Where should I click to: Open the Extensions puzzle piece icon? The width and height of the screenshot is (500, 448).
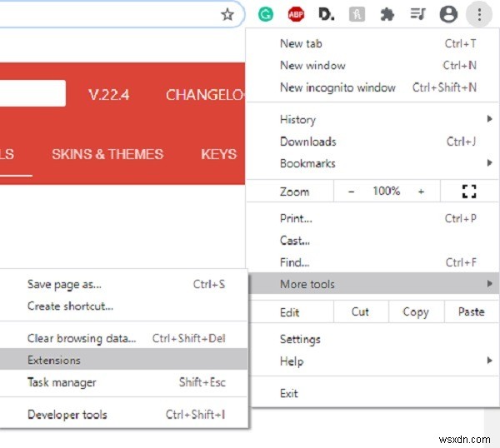tap(387, 14)
